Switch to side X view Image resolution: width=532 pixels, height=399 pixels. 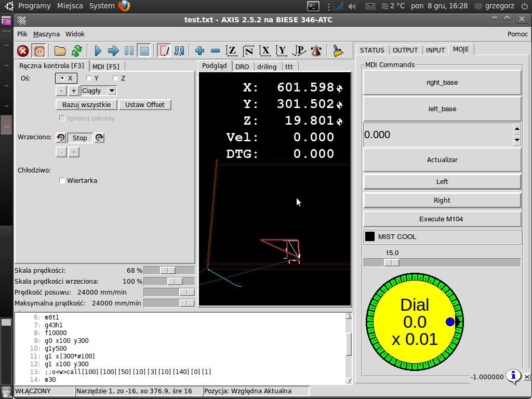click(265, 51)
